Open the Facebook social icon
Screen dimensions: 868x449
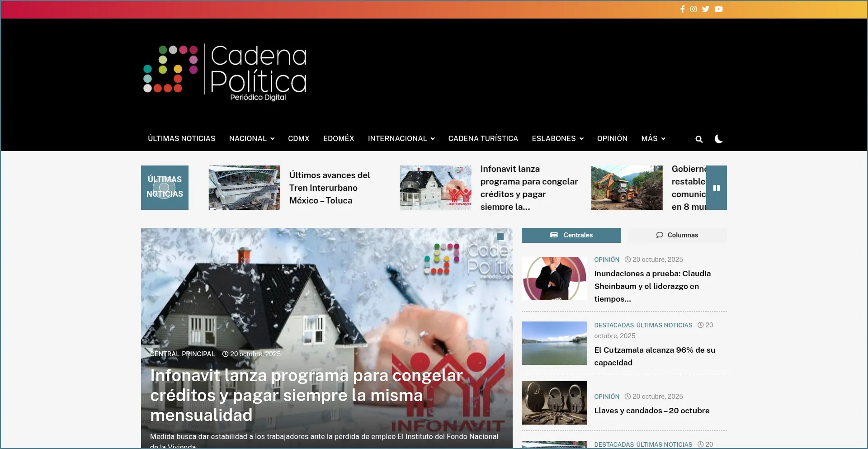pos(682,9)
